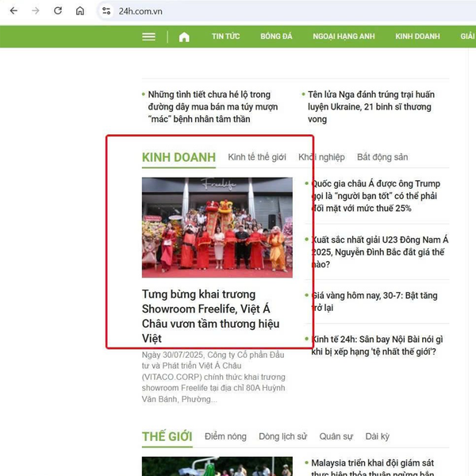Click the THẾ GIỚI section heading
This screenshot has width=476, height=476.
(x=167, y=436)
